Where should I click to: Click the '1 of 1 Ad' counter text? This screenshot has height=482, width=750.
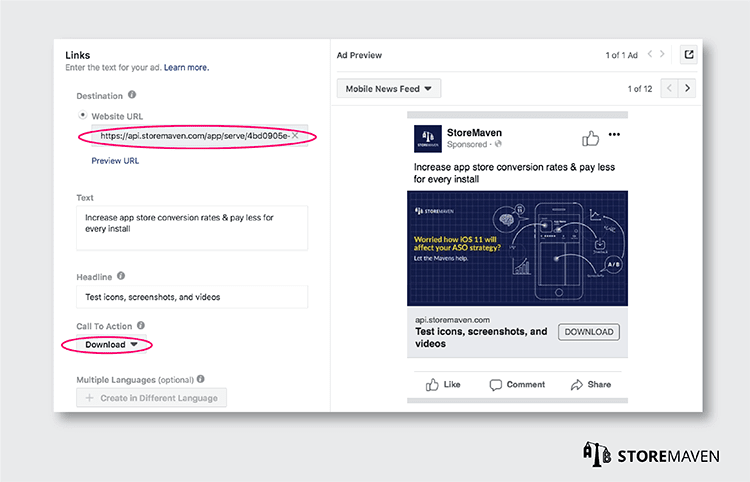621,55
